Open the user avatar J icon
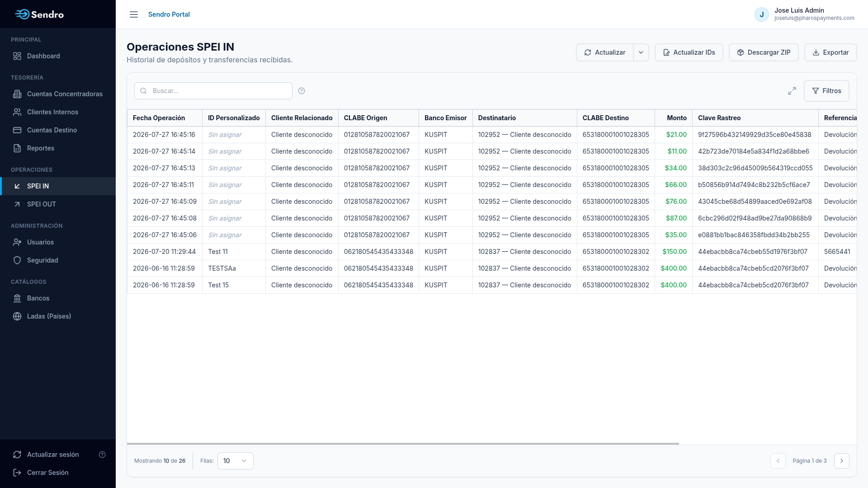This screenshot has width=868, height=488. (x=762, y=14)
